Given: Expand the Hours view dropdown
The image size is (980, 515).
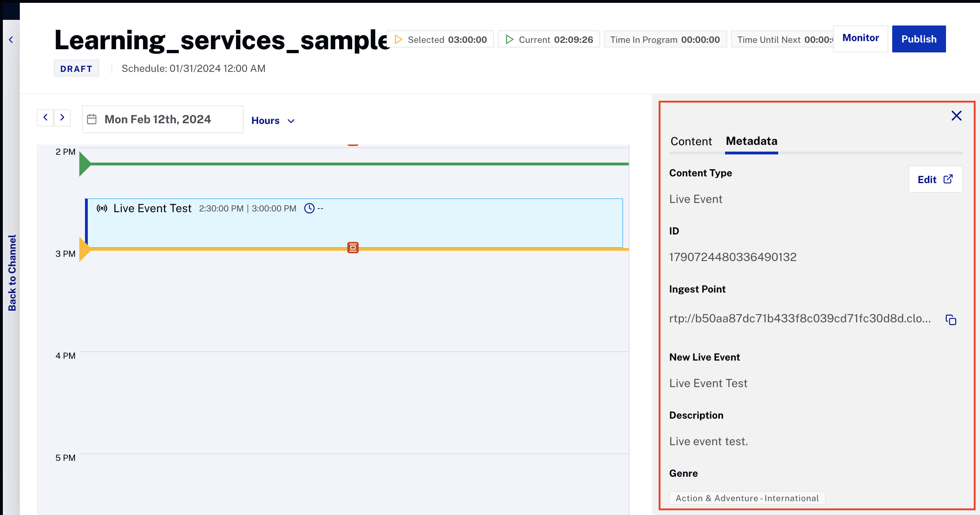Looking at the screenshot, I should point(273,121).
